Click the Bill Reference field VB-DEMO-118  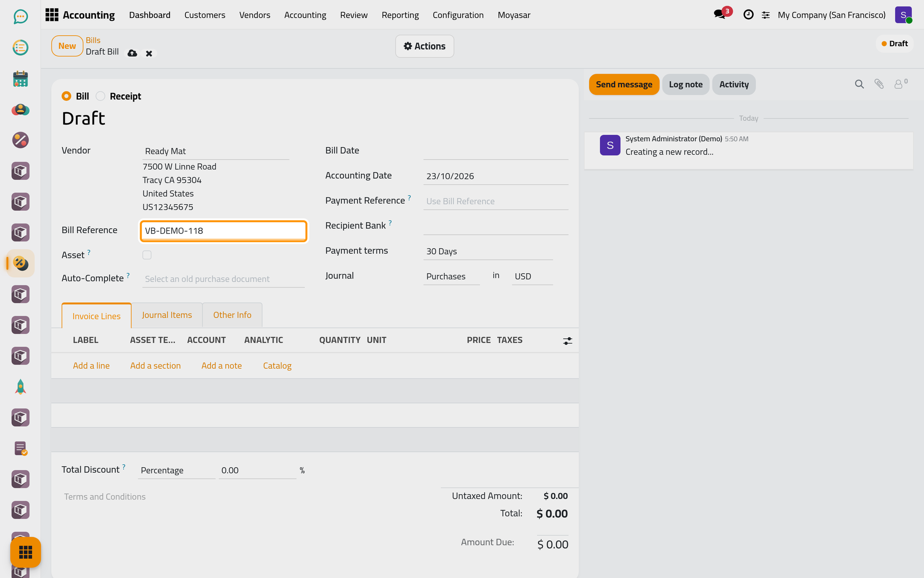tap(223, 231)
